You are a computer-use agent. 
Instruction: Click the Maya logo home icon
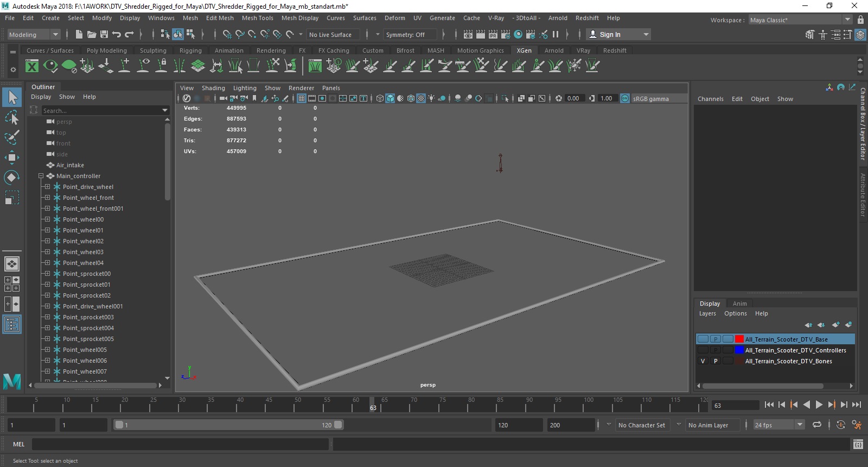coord(12,381)
